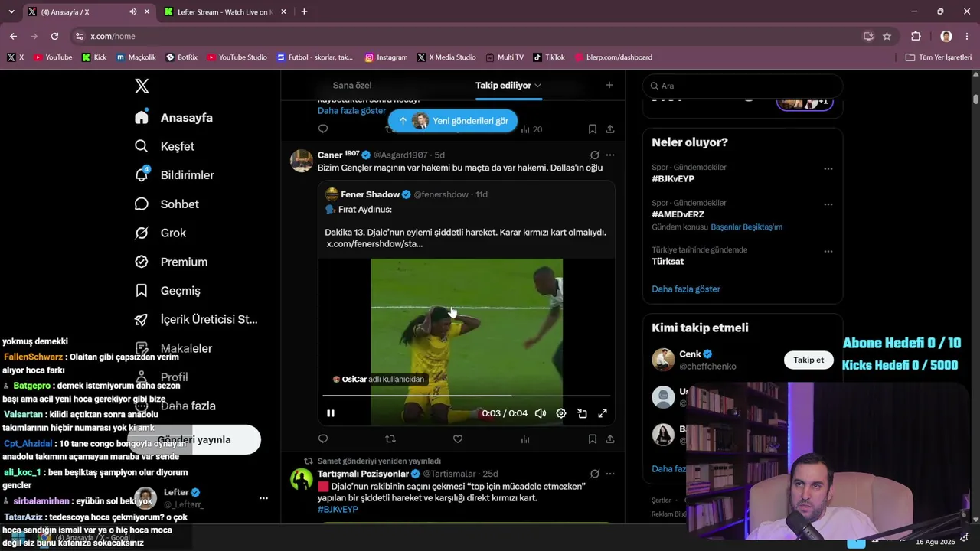Open the tab search dropdown
The width and height of the screenshot is (980, 551).
(x=11, y=11)
